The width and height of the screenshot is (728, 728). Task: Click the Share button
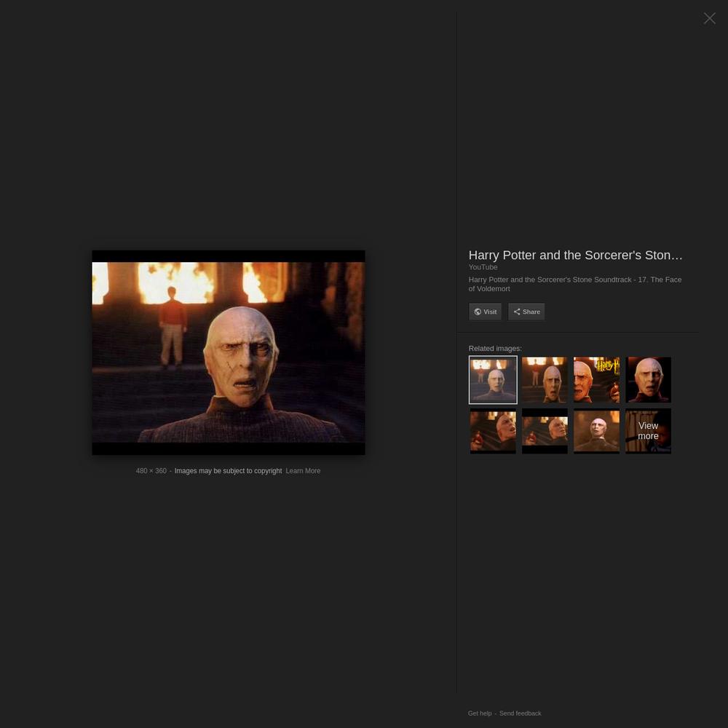[x=526, y=312]
